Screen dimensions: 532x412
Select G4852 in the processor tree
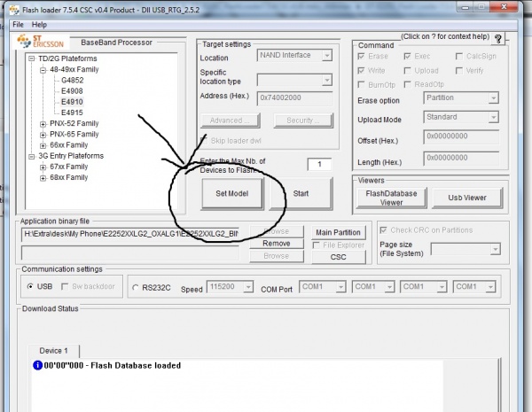pyautogui.click(x=73, y=81)
